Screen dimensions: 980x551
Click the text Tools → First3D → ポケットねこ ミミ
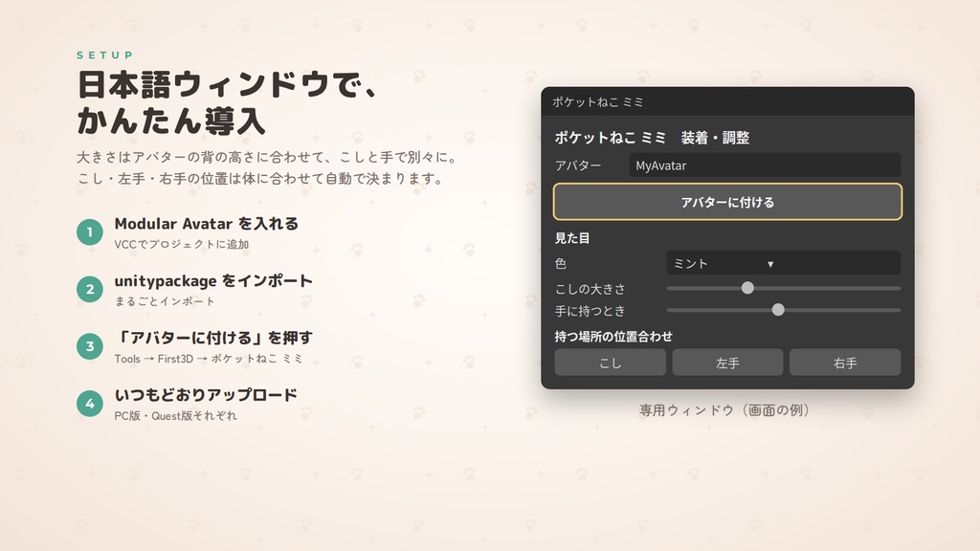pyautogui.click(x=208, y=359)
